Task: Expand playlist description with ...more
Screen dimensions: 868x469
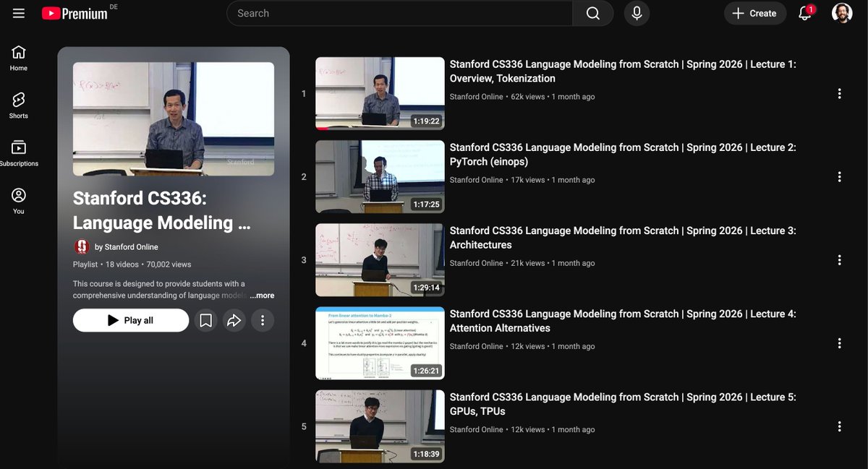Action: 262,296
